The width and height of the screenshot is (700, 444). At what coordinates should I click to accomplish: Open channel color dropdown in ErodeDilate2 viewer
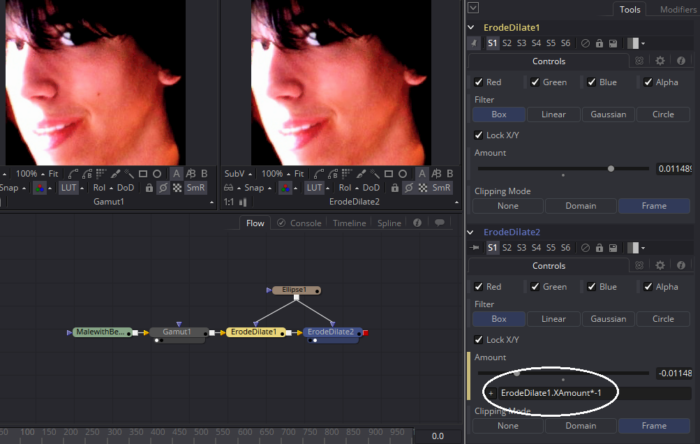pos(296,188)
